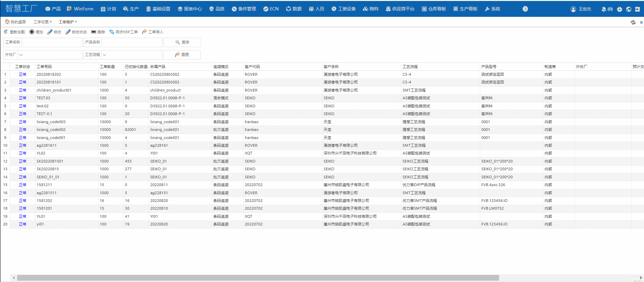
Task: Click the 同步ERP工单 sync icon
Action: tap(112, 32)
